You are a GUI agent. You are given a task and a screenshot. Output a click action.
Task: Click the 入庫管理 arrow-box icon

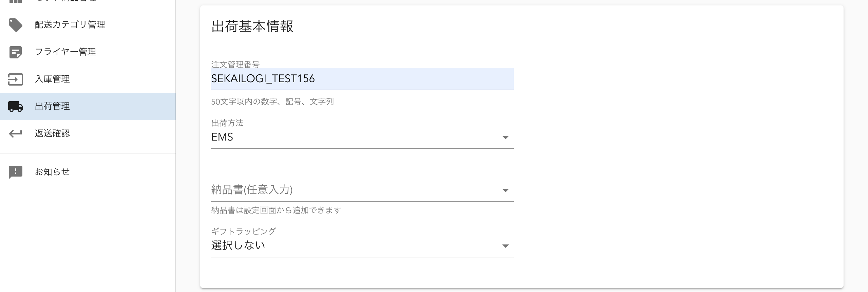pyautogui.click(x=15, y=79)
